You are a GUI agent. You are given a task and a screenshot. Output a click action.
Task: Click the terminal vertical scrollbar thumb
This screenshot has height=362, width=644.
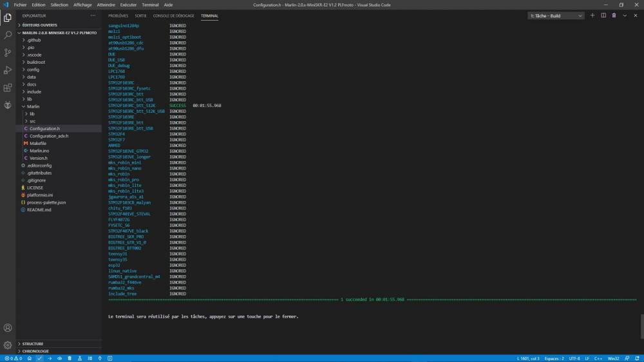pos(641,327)
